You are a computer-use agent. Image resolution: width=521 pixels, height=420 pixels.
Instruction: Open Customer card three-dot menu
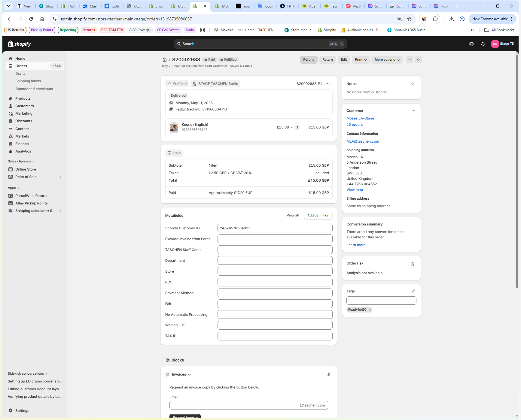(413, 110)
